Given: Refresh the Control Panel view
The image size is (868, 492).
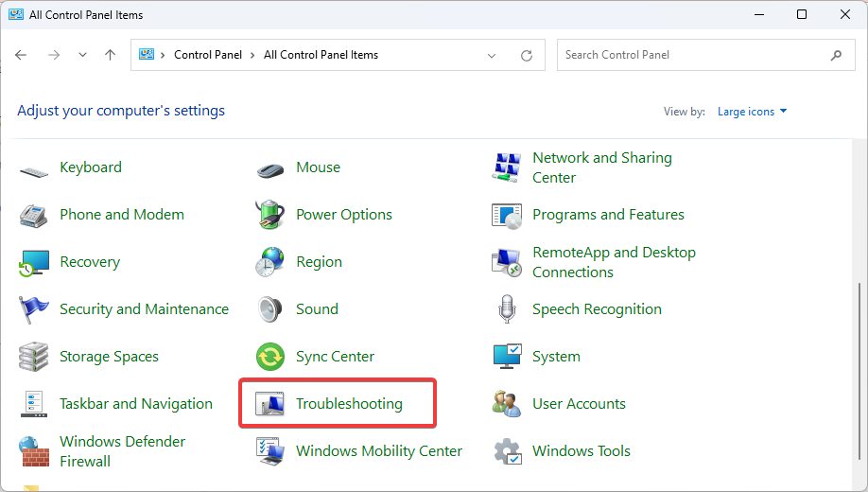Looking at the screenshot, I should pyautogui.click(x=527, y=56).
